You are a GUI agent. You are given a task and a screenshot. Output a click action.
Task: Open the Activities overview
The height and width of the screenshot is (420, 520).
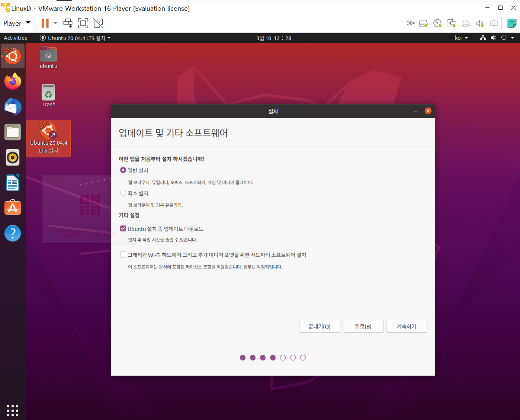tap(15, 38)
